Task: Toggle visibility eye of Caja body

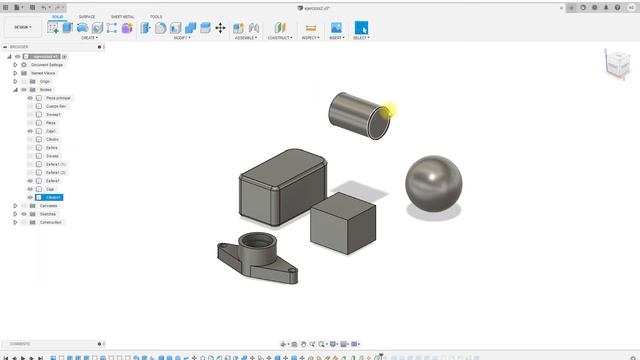Action: click(30, 189)
